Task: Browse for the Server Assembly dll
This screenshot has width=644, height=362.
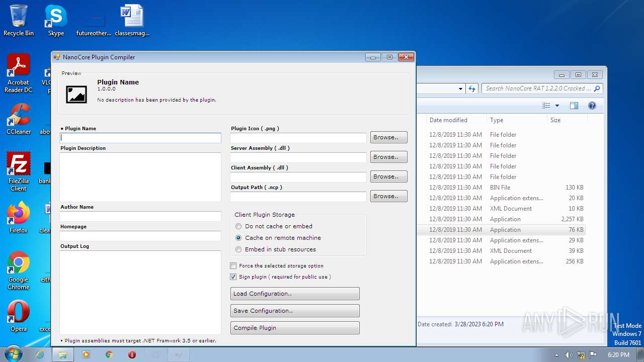Action: pos(389,157)
